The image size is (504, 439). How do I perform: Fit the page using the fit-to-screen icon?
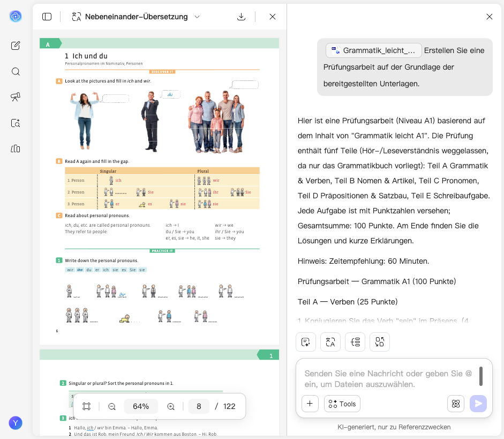(86, 406)
